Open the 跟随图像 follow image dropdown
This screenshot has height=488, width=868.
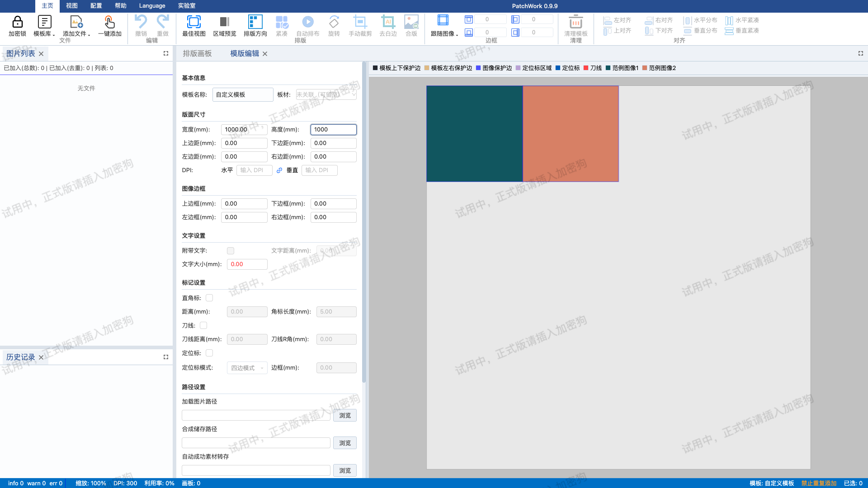pos(444,26)
